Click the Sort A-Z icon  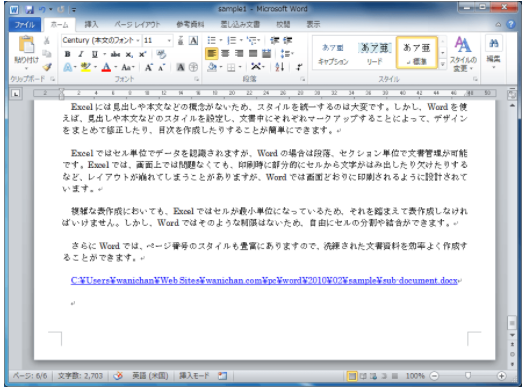[x=279, y=67]
